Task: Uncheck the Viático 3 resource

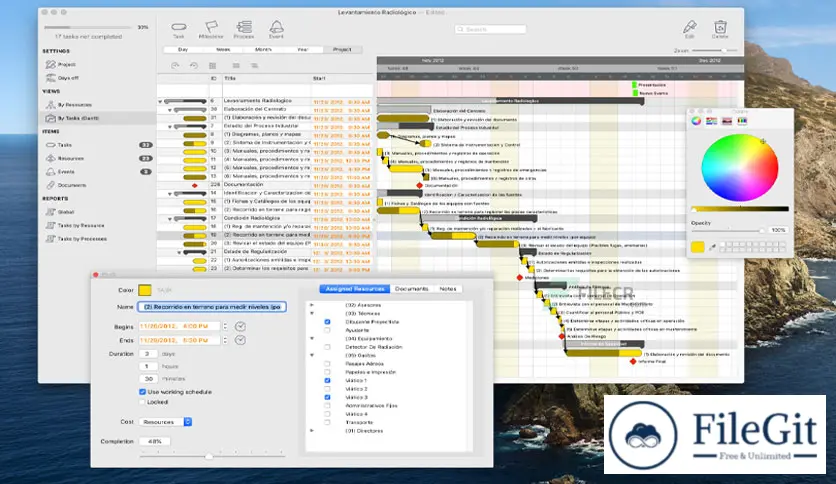Action: 327,397
